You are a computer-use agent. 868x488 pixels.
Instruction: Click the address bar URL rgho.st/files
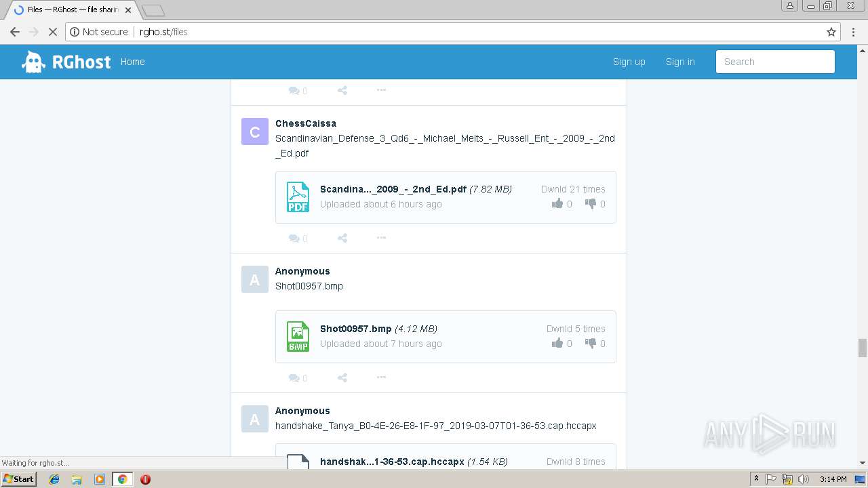(163, 32)
